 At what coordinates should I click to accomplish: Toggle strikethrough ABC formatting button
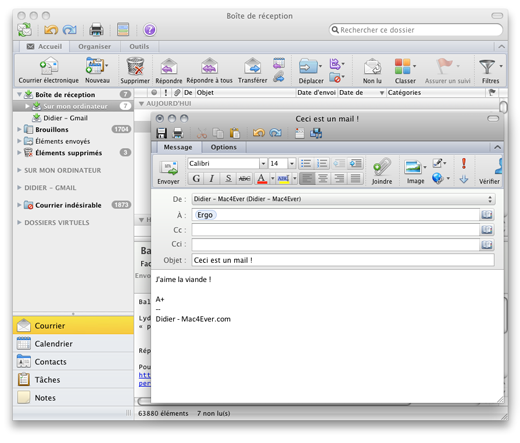pyautogui.click(x=244, y=179)
